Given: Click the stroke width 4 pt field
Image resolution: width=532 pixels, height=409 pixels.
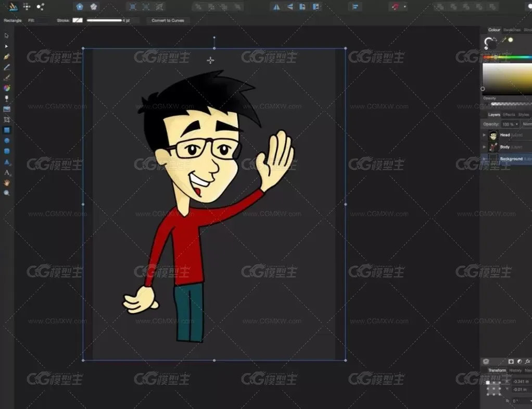Looking at the screenshot, I should pyautogui.click(x=131, y=20).
